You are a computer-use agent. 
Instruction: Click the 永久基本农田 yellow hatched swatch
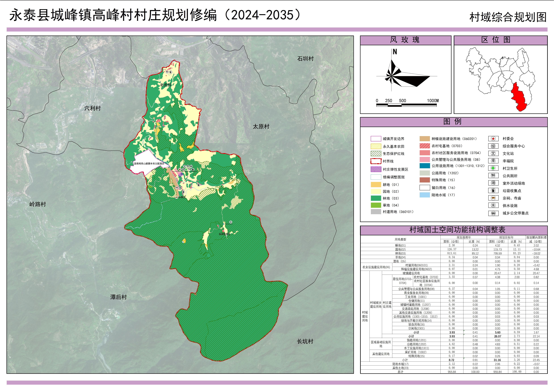(x=376, y=146)
